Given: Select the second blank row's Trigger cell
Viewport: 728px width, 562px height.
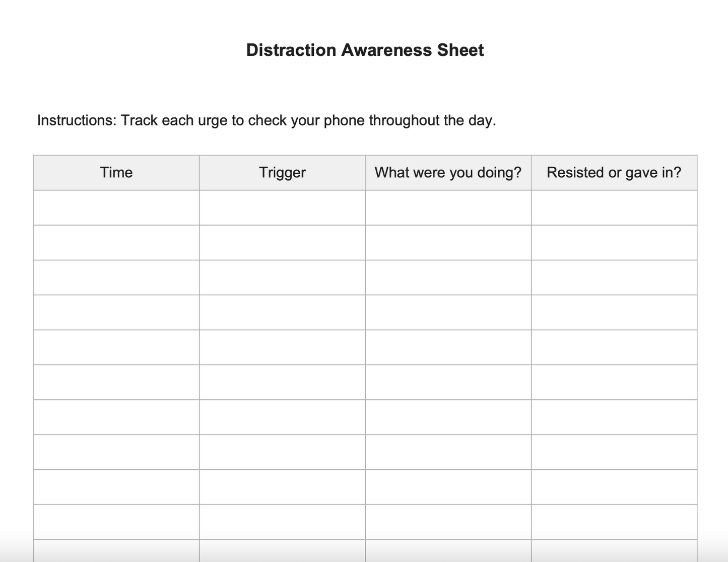Looking at the screenshot, I should (282, 243).
